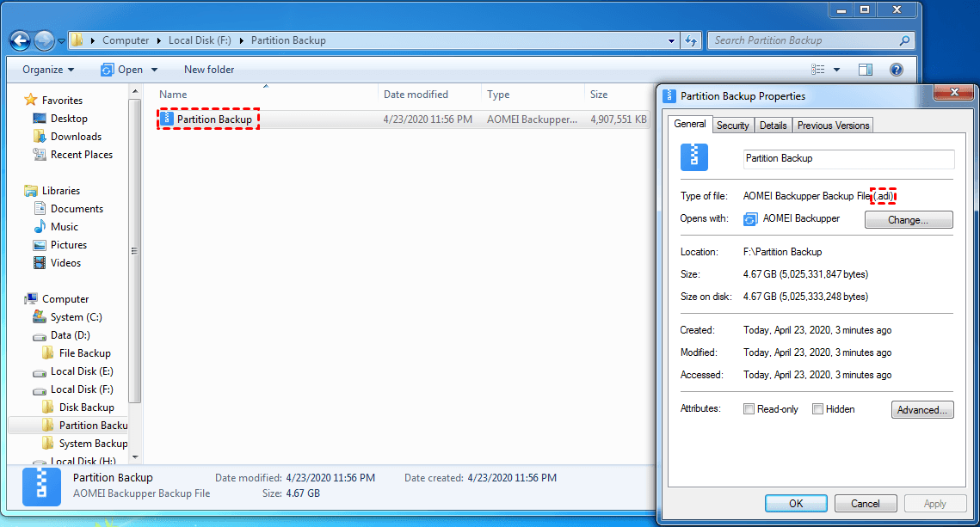Select the Partition Backup file icon in list

click(x=167, y=119)
